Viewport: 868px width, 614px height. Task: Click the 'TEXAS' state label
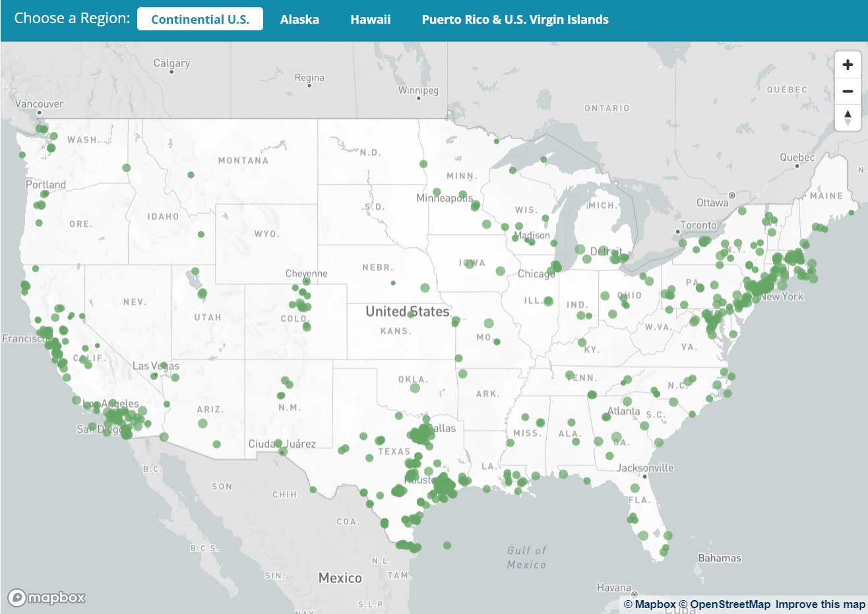pyautogui.click(x=394, y=452)
